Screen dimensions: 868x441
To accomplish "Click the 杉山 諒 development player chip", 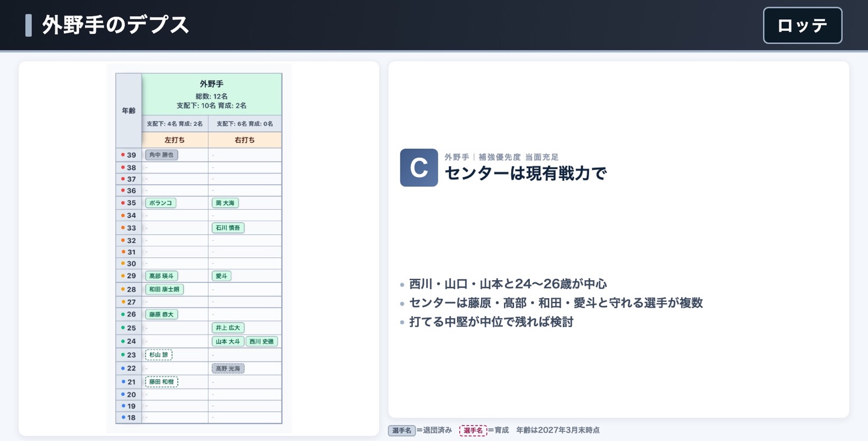I will click(159, 355).
